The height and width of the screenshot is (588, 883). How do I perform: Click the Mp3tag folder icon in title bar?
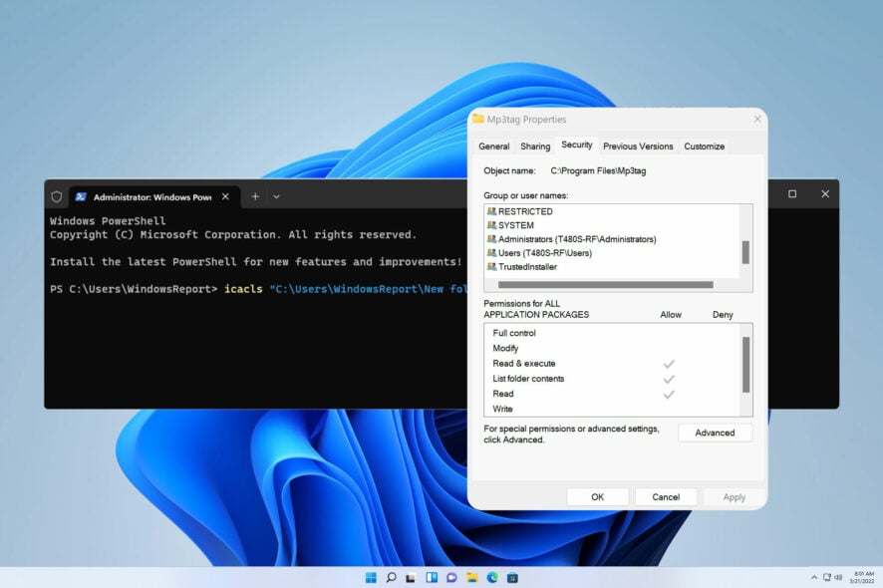(x=478, y=119)
